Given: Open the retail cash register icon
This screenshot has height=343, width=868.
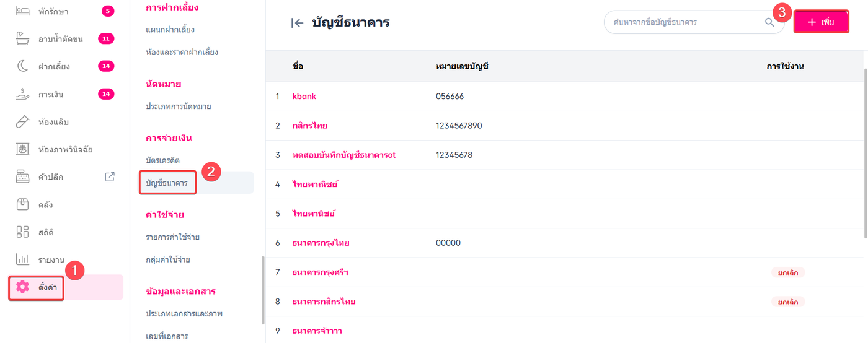Looking at the screenshot, I should click(23, 177).
